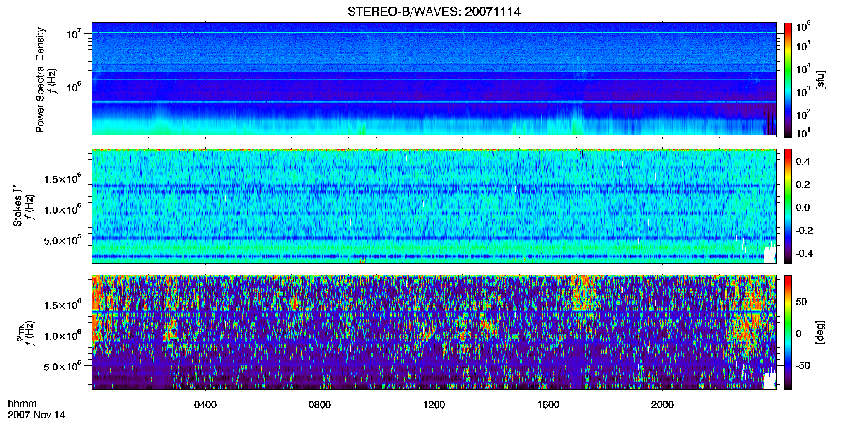Click the Stokes V colorbar

[x=788, y=206]
